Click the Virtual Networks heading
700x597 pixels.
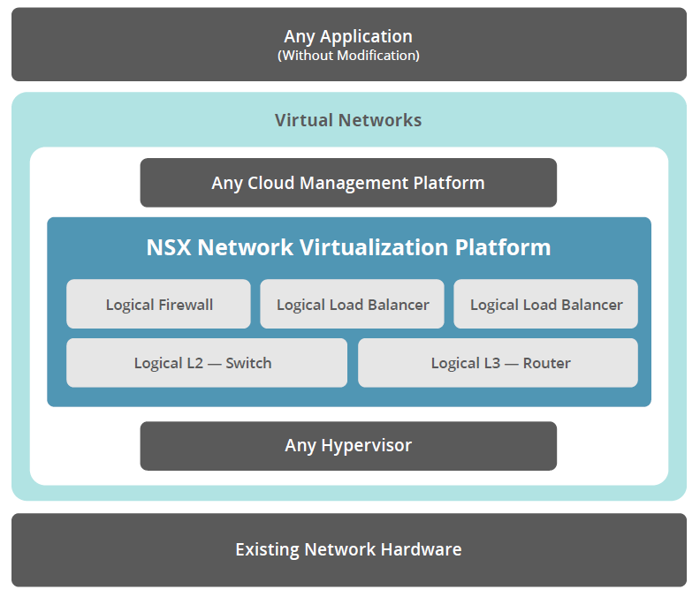[x=348, y=120]
